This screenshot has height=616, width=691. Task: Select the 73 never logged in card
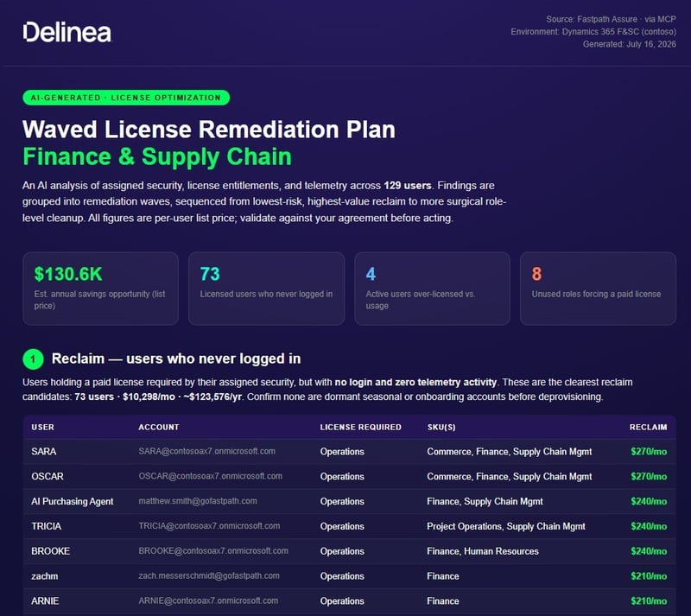(266, 289)
